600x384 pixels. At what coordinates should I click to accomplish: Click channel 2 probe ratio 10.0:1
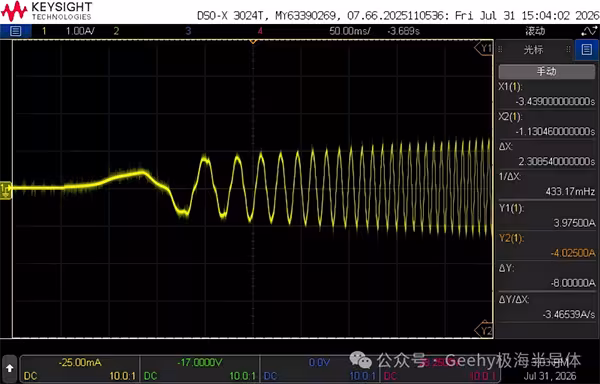[243, 376]
